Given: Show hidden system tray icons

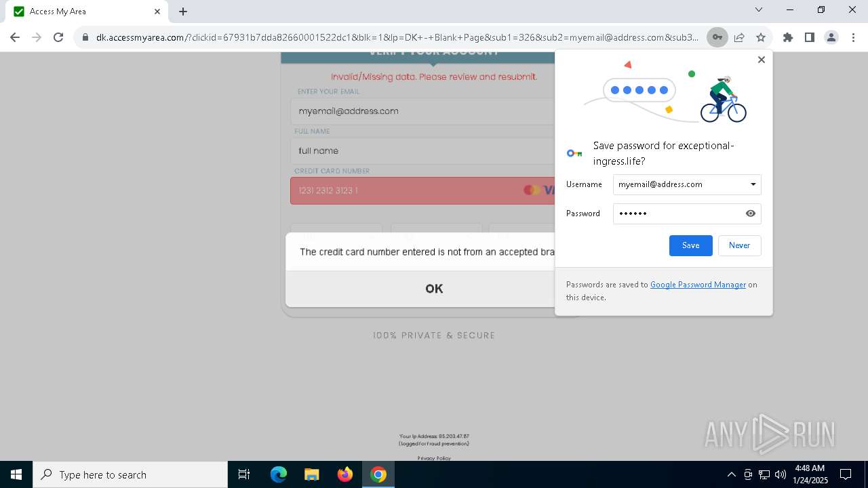Looking at the screenshot, I should tap(731, 474).
